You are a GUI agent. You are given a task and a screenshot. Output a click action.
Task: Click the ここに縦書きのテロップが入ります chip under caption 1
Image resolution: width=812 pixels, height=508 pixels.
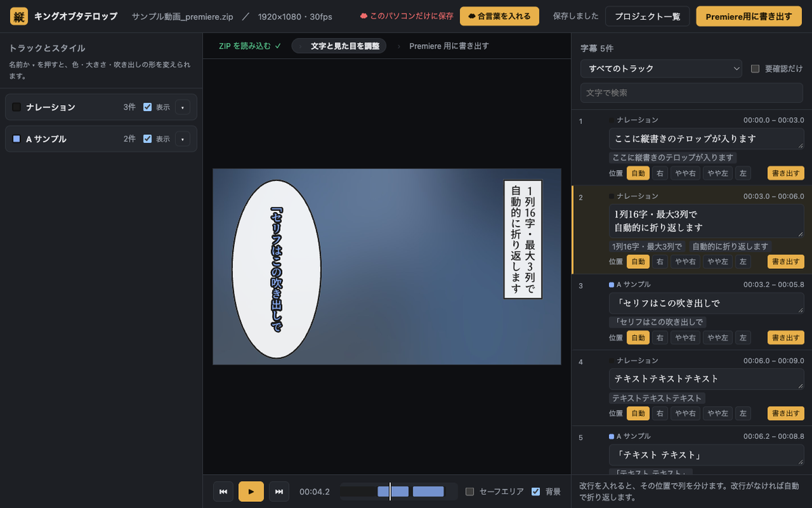point(673,158)
